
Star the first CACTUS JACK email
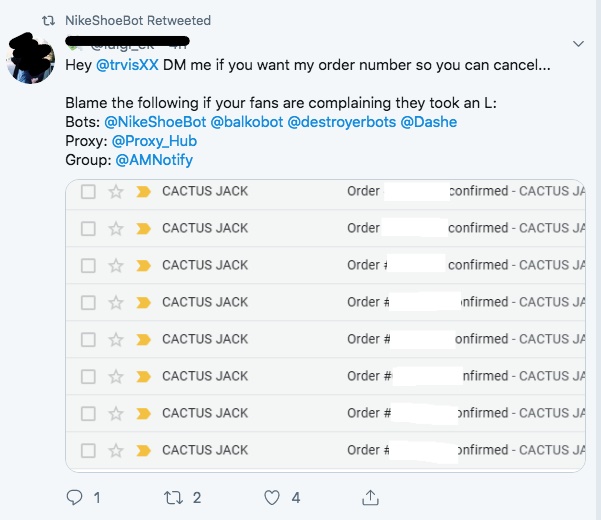coord(116,191)
